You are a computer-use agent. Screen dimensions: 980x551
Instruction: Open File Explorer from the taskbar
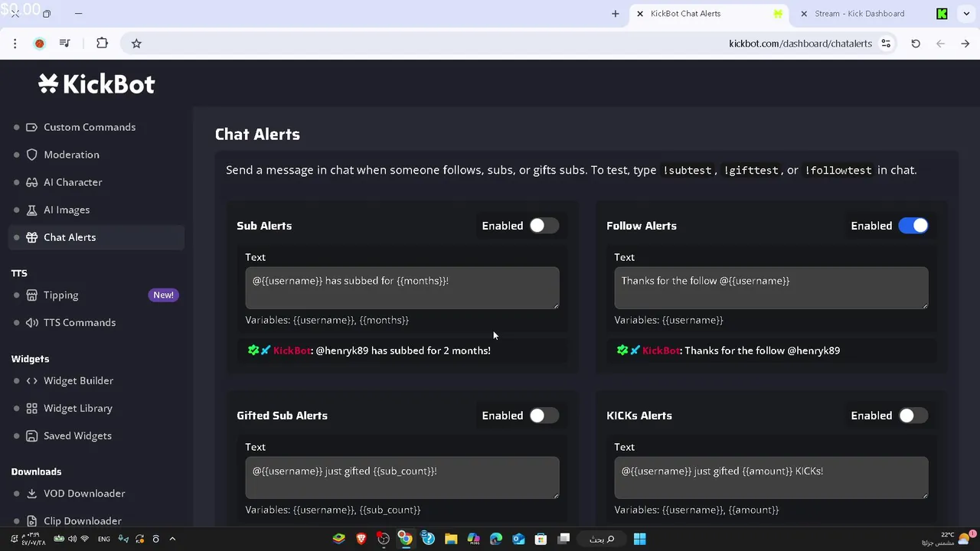[x=450, y=539]
